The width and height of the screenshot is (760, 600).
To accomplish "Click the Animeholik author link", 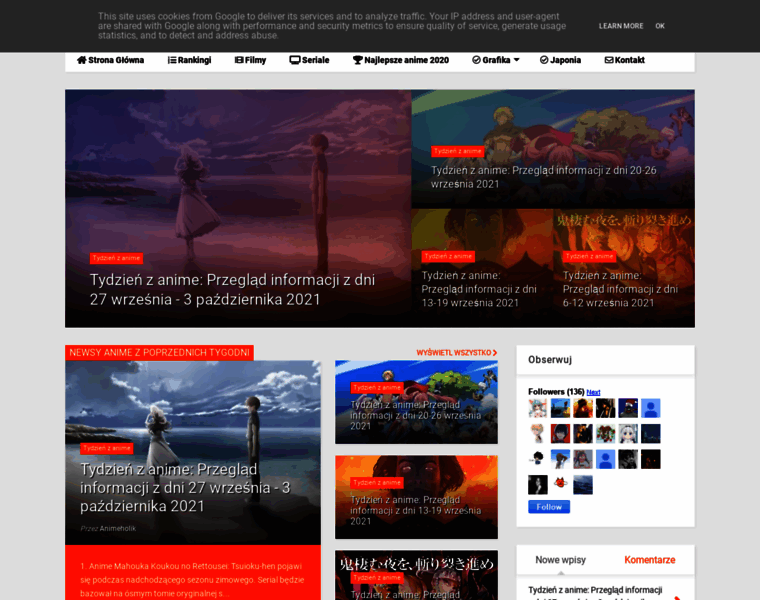I will click(x=118, y=529).
